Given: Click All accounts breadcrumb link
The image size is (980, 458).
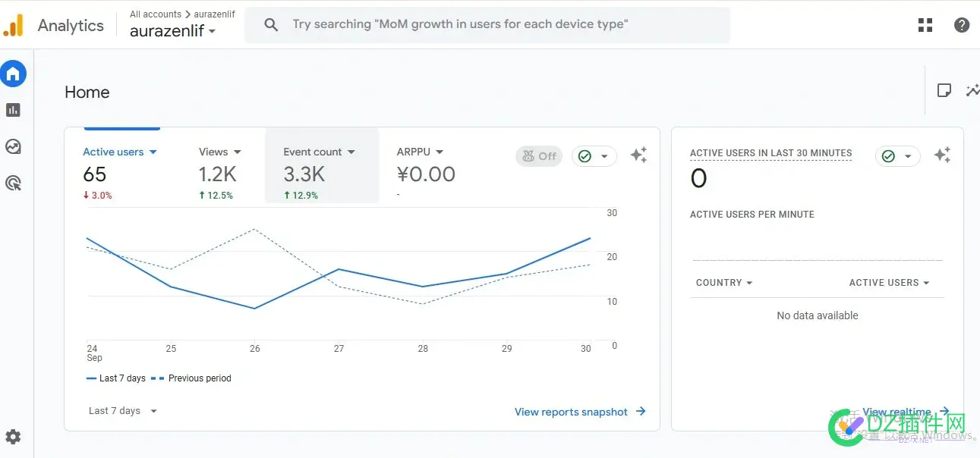Looking at the screenshot, I should click(x=155, y=14).
